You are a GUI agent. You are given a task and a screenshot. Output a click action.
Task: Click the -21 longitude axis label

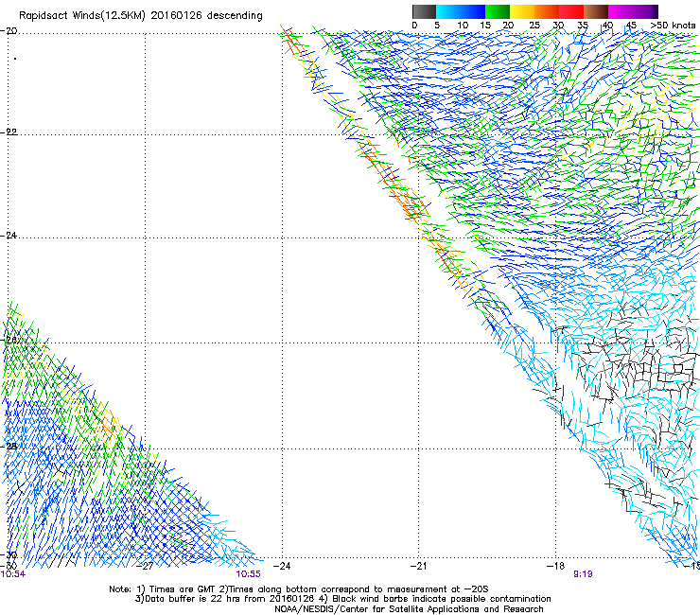click(418, 566)
